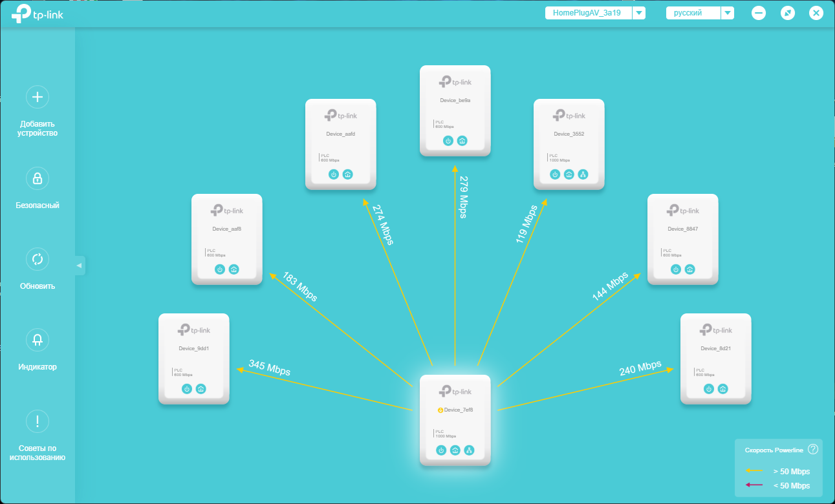
Task: Click power icon on Device_9dd1
Action: pos(187,389)
